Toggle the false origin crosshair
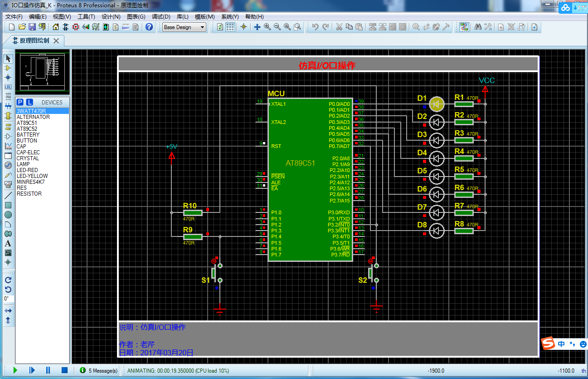This screenshot has width=588, height=379. pyautogui.click(x=243, y=27)
